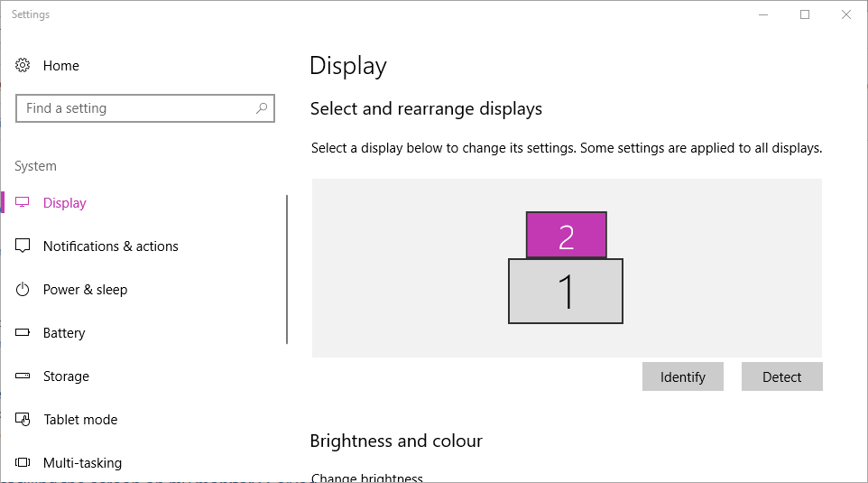Click the Multi-tasking icon in sidebar
868x483 pixels.
pos(23,462)
